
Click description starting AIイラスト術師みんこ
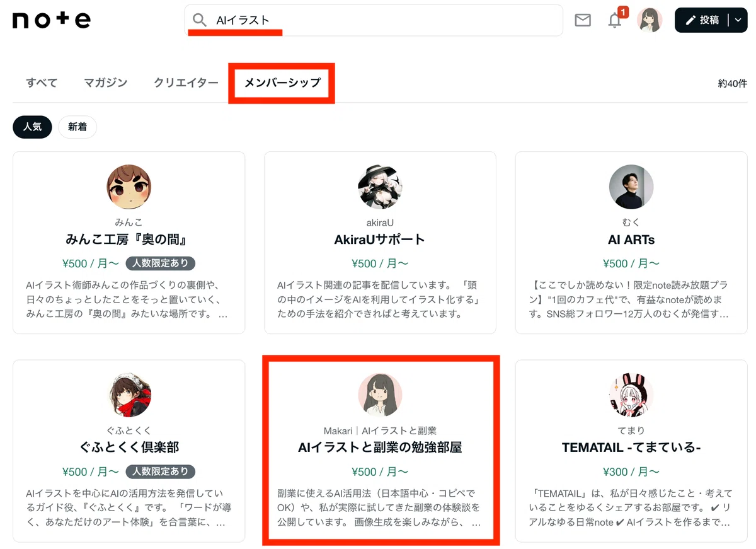pyautogui.click(x=129, y=299)
